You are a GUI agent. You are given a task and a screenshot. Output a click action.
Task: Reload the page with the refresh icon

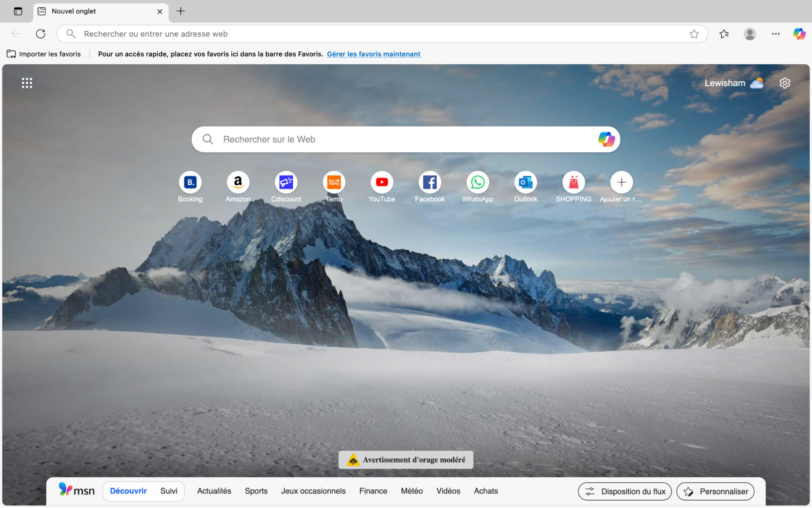[41, 34]
